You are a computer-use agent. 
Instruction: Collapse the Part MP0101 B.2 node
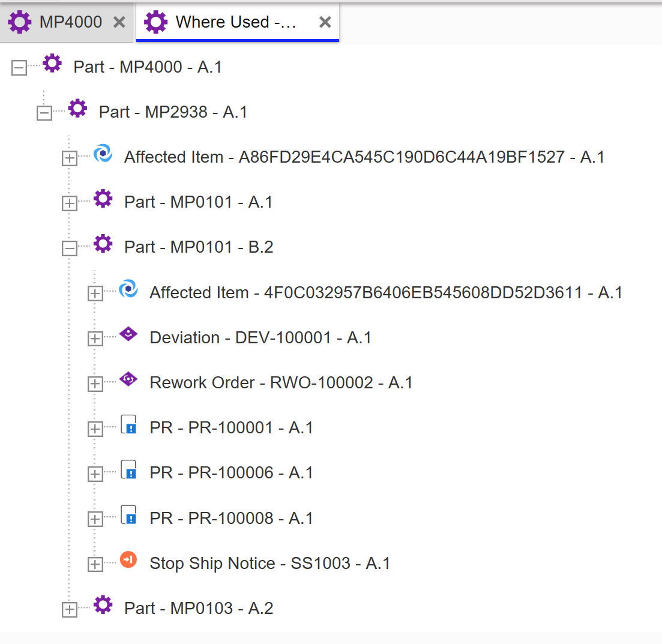(70, 248)
